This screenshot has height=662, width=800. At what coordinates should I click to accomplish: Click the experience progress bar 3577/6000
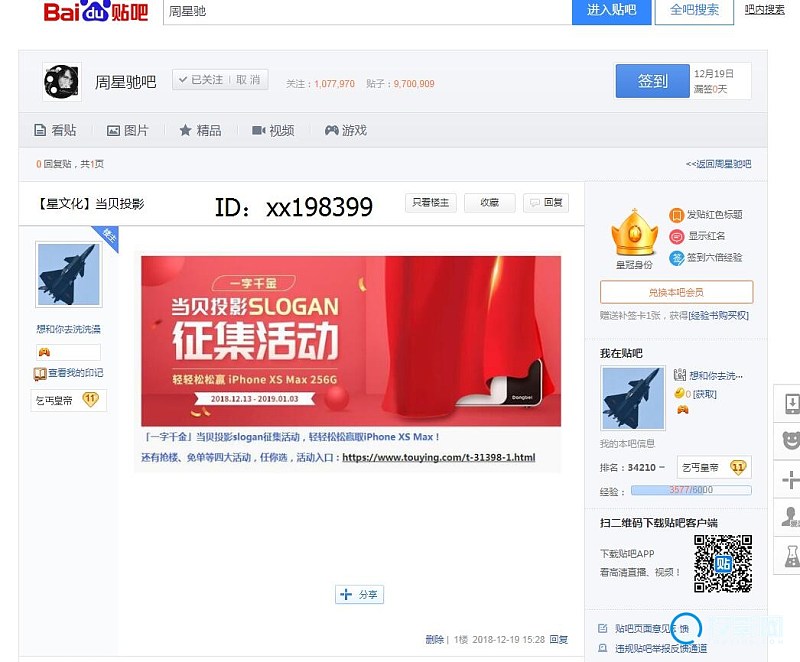click(x=691, y=490)
